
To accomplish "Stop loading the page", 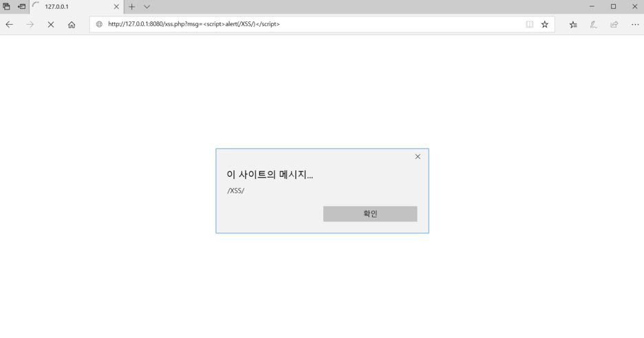I will (x=51, y=25).
